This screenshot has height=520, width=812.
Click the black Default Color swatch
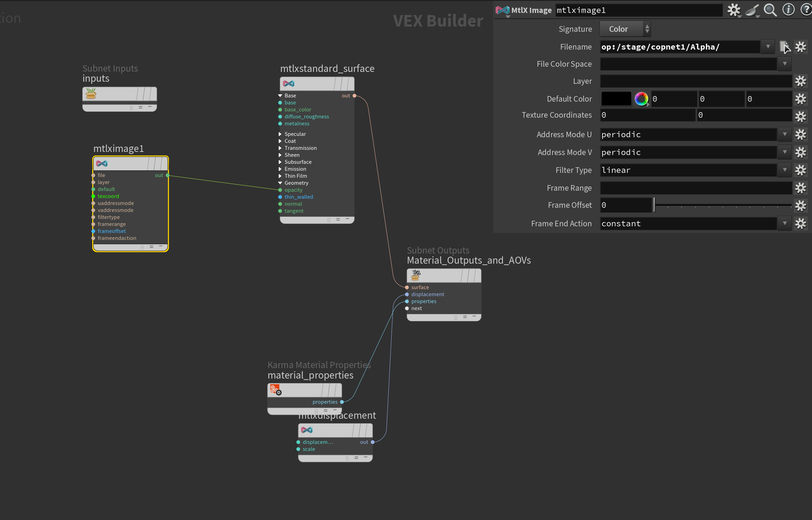click(x=616, y=99)
